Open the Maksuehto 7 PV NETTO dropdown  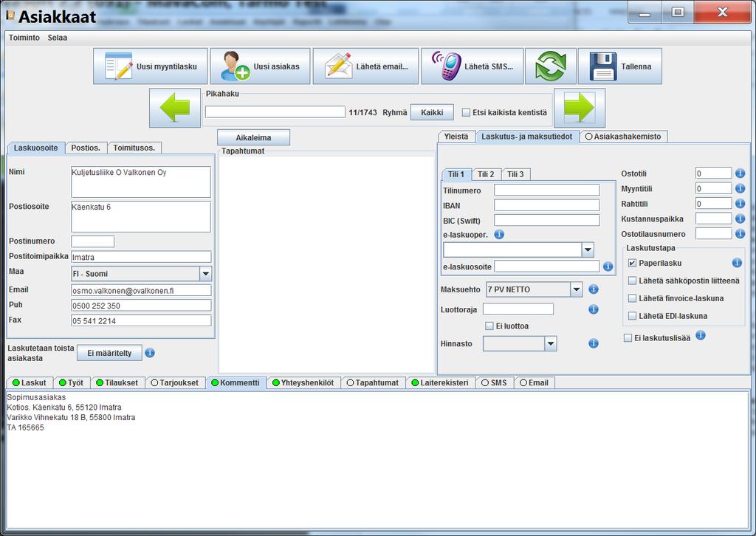coord(576,289)
